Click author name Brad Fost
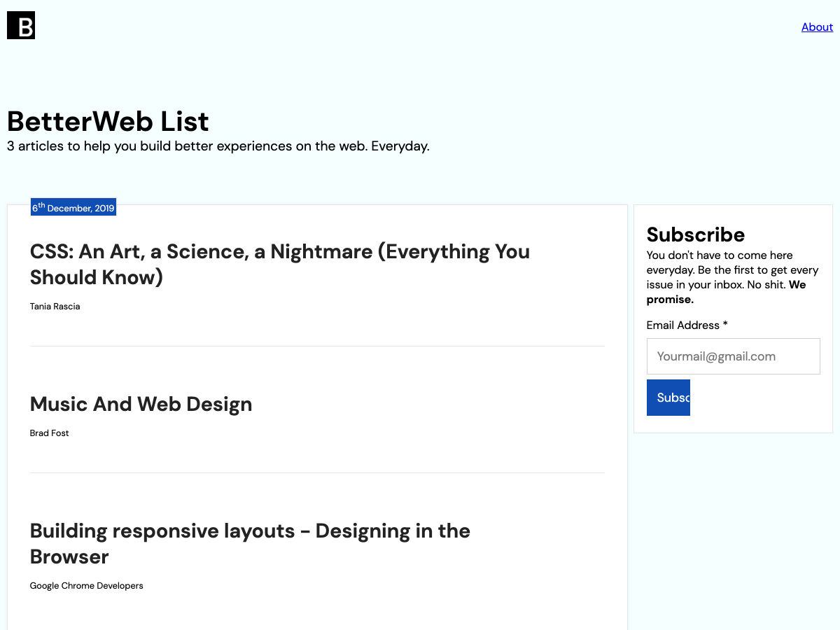 [x=49, y=433]
